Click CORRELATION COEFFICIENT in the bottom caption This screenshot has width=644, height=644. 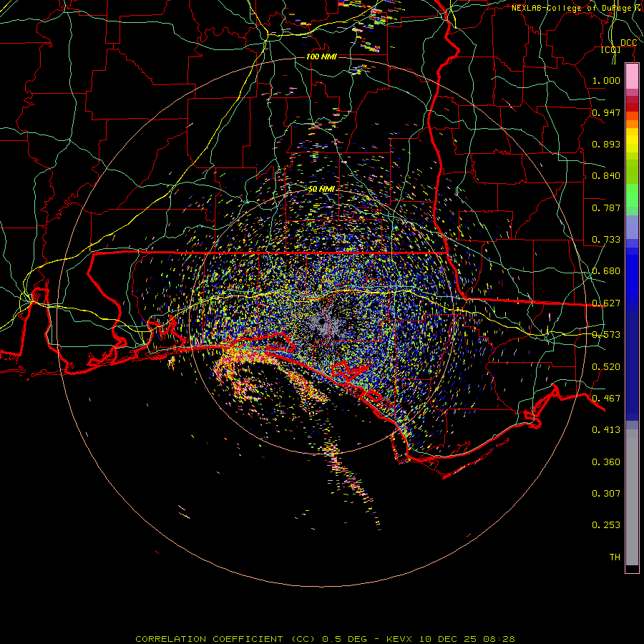pyautogui.click(x=209, y=639)
